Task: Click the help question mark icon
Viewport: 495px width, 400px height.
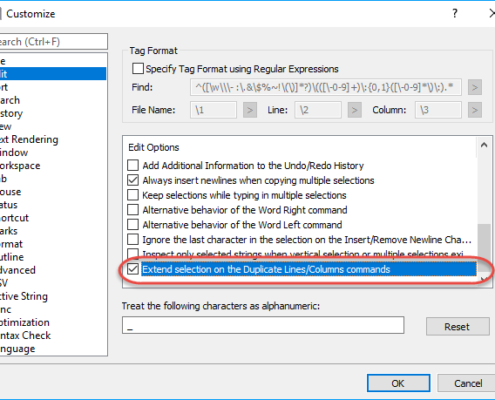Action: [455, 13]
